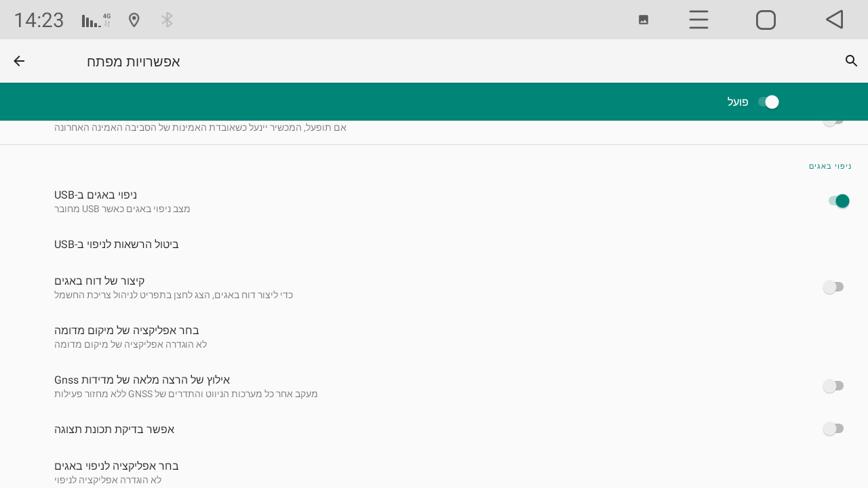The image size is (868, 488).
Task: Turn off the main פועל switch
Action: 769,102
